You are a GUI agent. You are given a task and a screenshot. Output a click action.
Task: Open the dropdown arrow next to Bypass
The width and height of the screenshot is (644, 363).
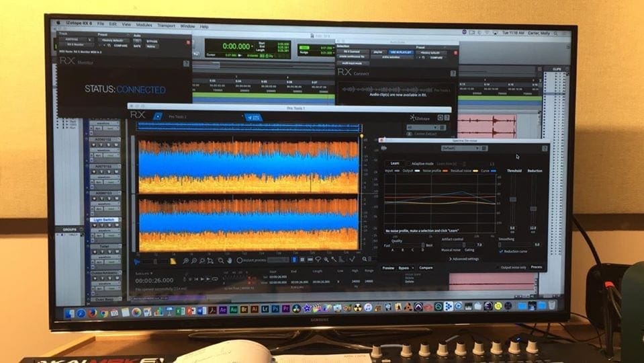point(413,268)
